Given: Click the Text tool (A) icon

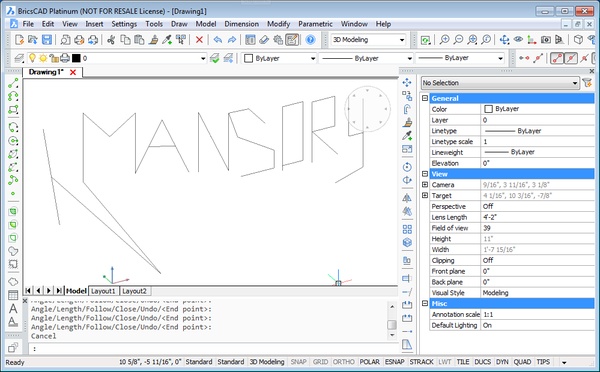Looking at the screenshot, I should coord(13,308).
